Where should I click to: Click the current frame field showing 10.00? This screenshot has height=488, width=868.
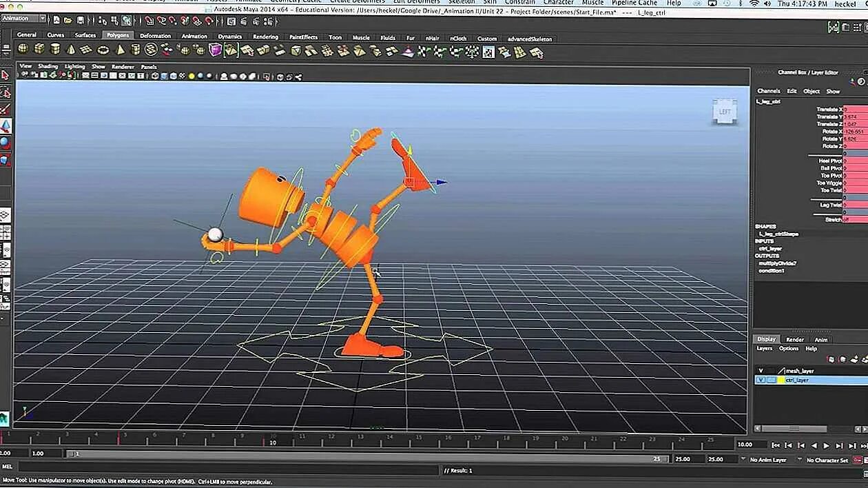(x=752, y=445)
